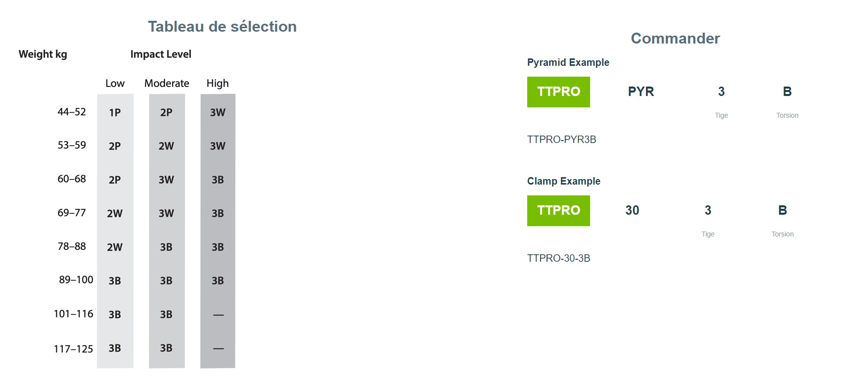Select 1P cell for 44–52 kg low impact

click(115, 112)
